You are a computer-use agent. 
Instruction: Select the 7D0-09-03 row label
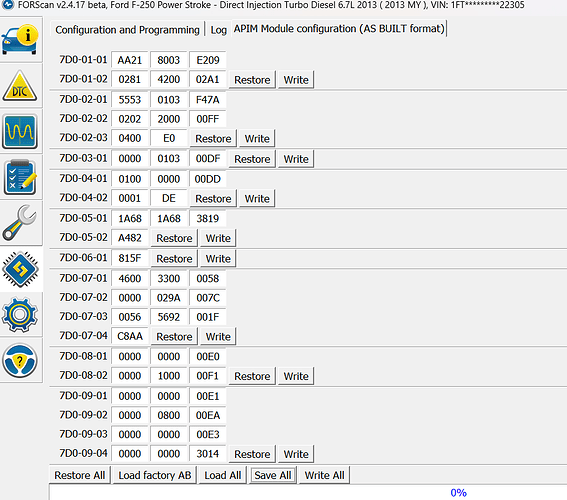click(84, 434)
